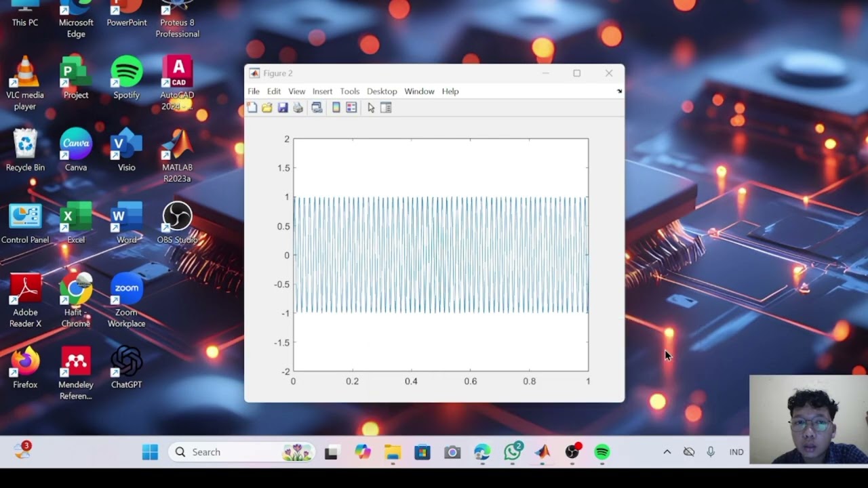
Task: Open the Property Inspector icon
Action: [x=386, y=108]
